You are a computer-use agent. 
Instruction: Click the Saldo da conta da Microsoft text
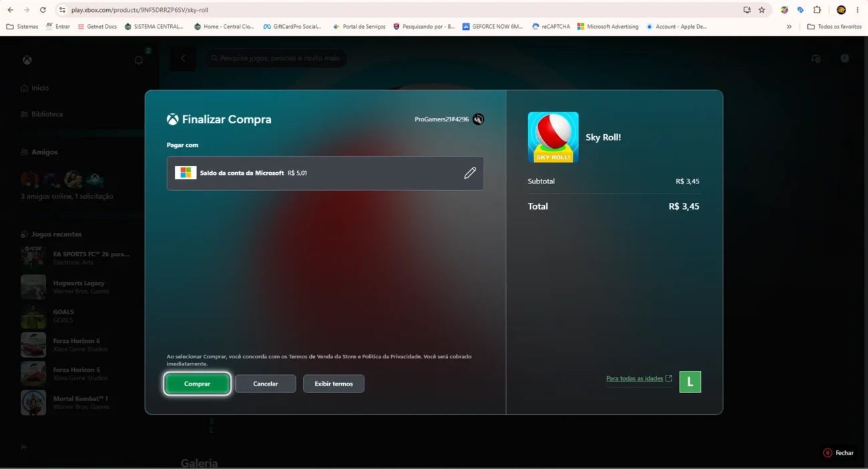pos(242,173)
